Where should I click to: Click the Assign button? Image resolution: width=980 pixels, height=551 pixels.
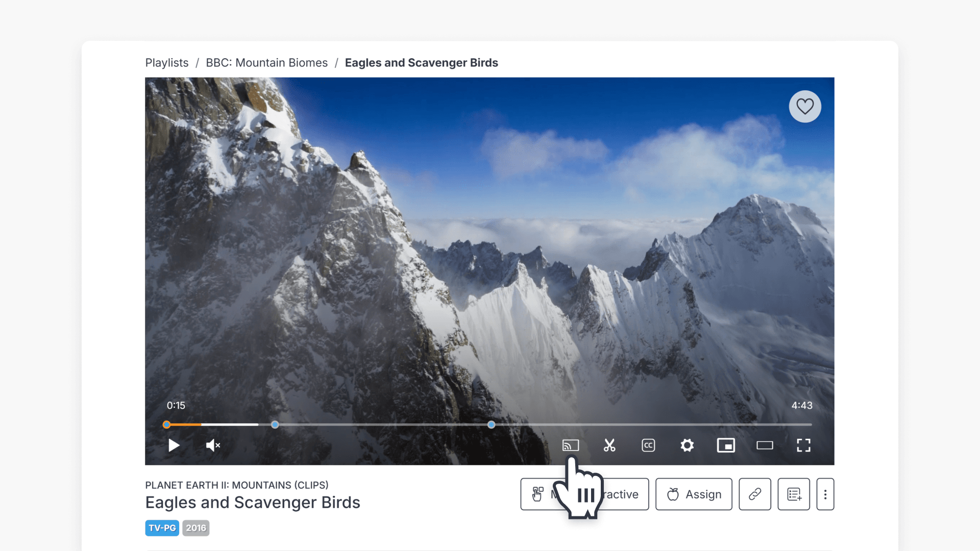point(694,494)
